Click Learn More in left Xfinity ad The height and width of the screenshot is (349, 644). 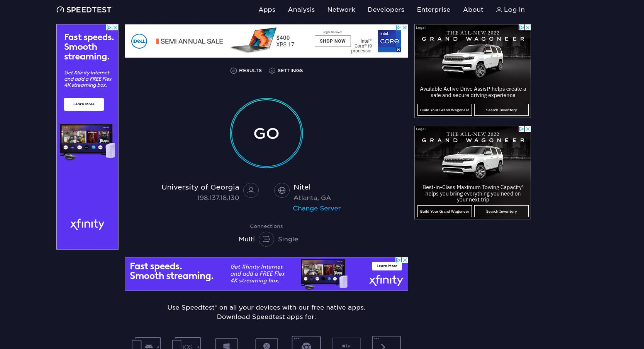(x=84, y=104)
